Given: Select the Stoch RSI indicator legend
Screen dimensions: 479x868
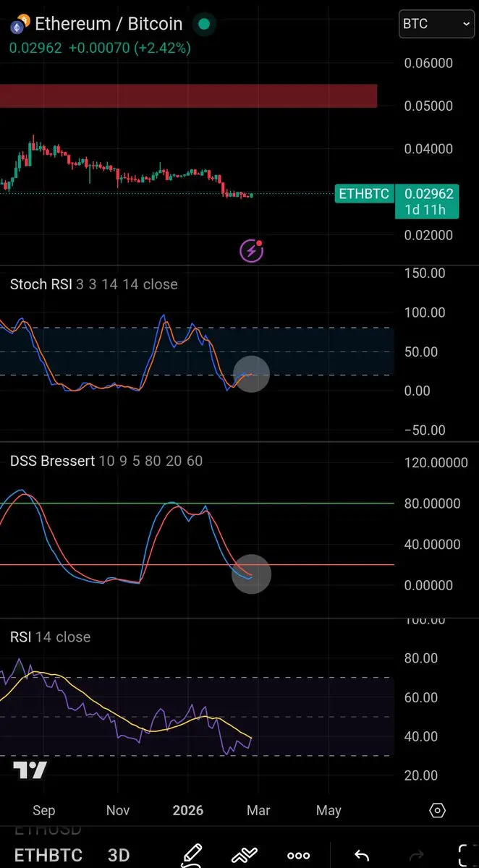Looking at the screenshot, I should pyautogui.click(x=93, y=284).
